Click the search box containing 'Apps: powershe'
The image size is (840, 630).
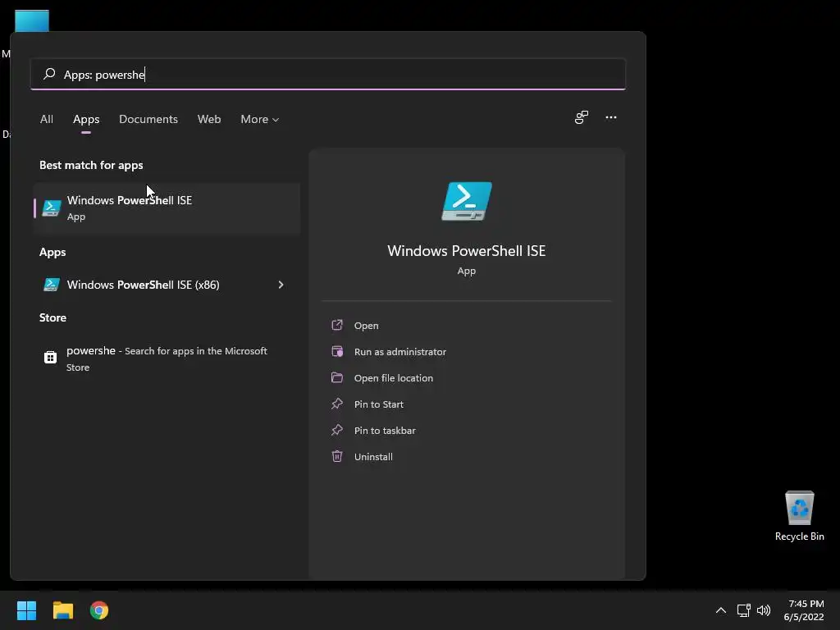point(328,75)
